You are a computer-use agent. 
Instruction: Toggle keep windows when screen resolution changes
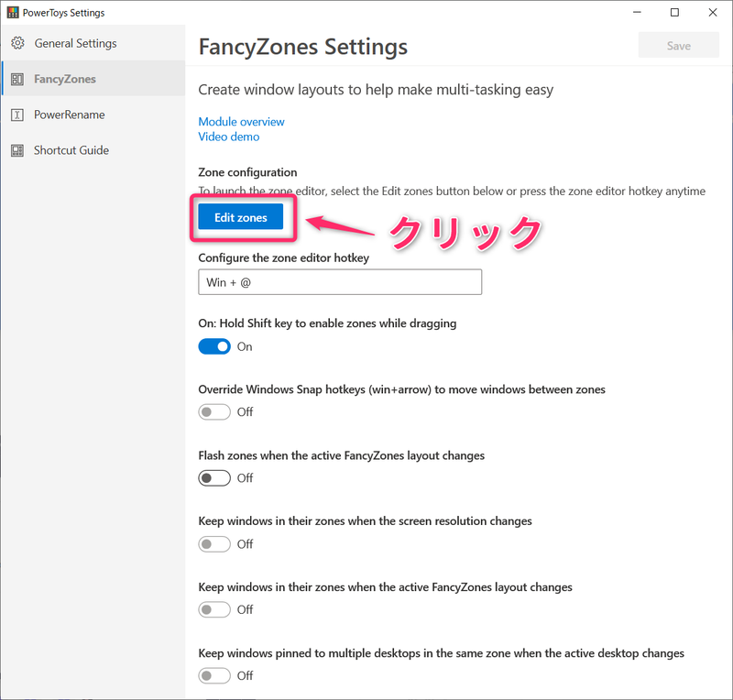[x=214, y=544]
